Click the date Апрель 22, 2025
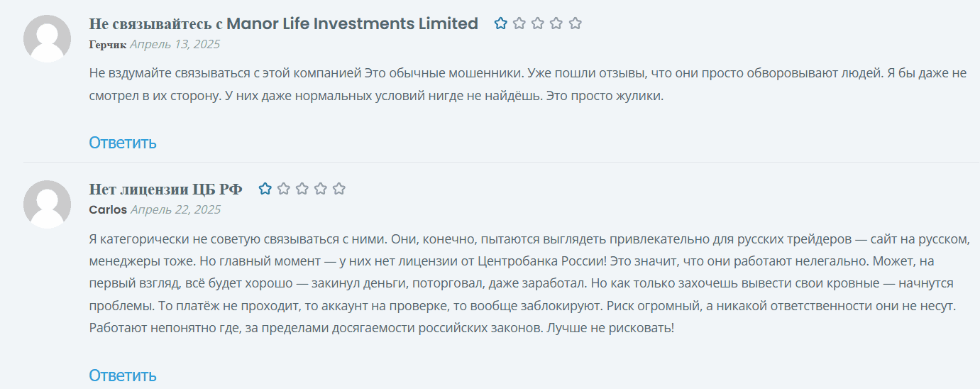The height and width of the screenshot is (389, 980). coord(175,209)
